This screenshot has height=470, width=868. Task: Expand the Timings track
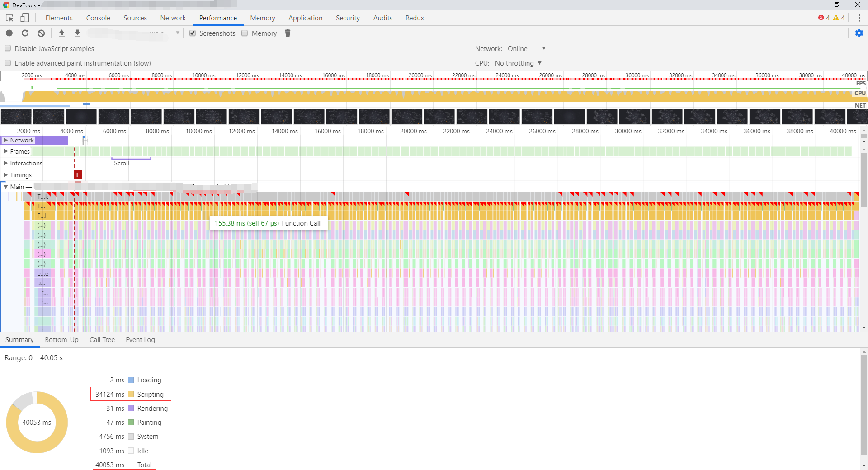tap(6, 175)
